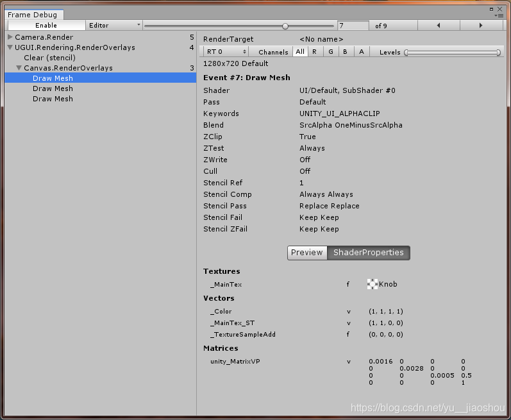Show only the G channel
Screen dimensions: 511x420
pos(331,51)
